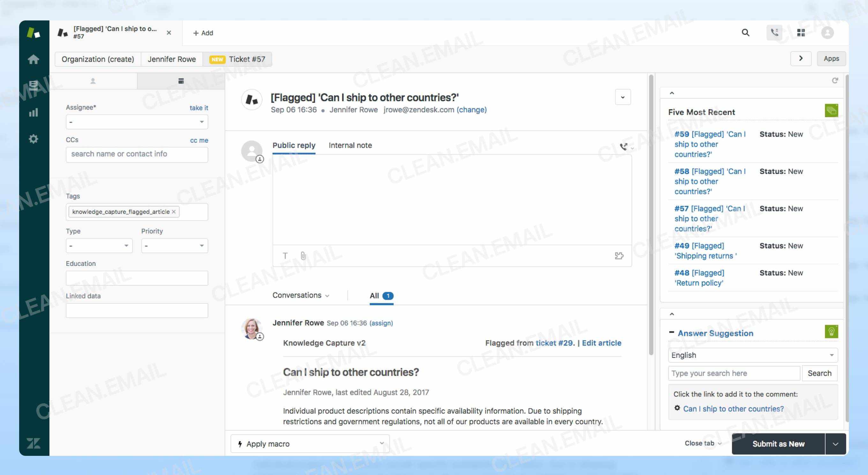Click the Submit as New button
Screen dimensions: 868x475
click(x=778, y=444)
